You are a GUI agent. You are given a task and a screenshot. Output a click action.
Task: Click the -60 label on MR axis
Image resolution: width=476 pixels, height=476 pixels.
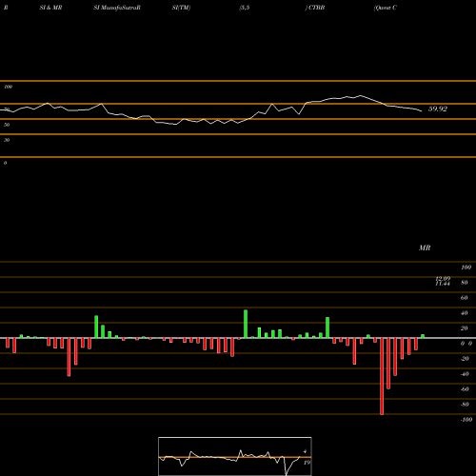(x=465, y=389)
